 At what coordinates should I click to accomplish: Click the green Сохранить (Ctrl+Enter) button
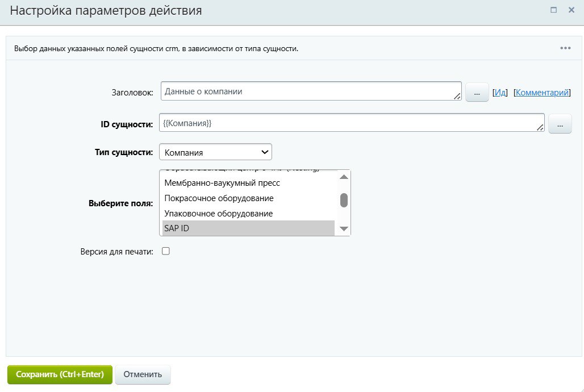coord(60,374)
